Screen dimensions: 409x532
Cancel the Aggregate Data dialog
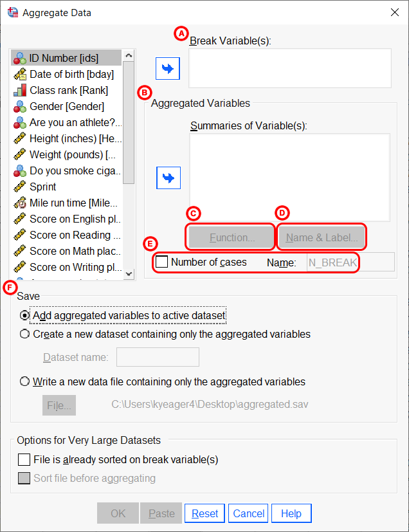click(248, 513)
